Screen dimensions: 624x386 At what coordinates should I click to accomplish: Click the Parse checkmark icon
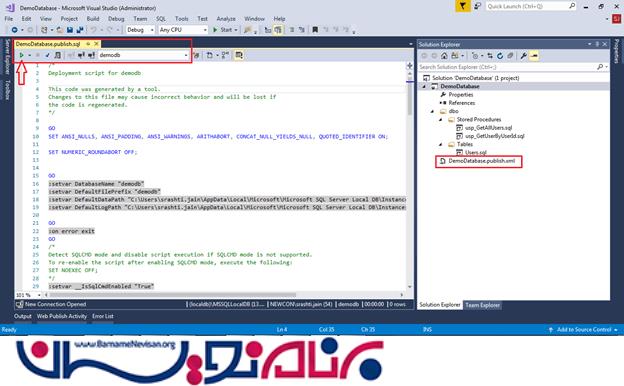[47, 55]
